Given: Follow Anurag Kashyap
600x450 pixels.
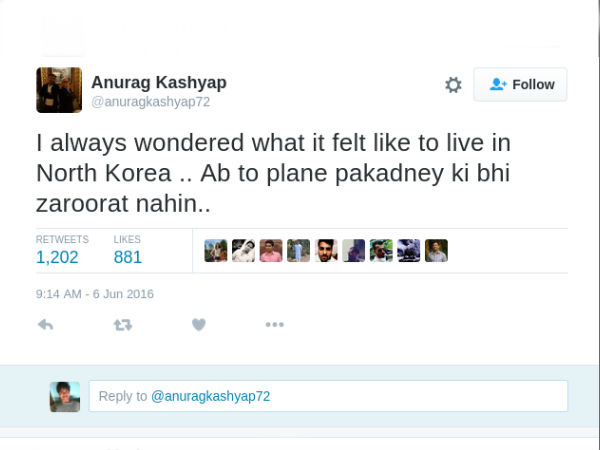Looking at the screenshot, I should pyautogui.click(x=521, y=85).
